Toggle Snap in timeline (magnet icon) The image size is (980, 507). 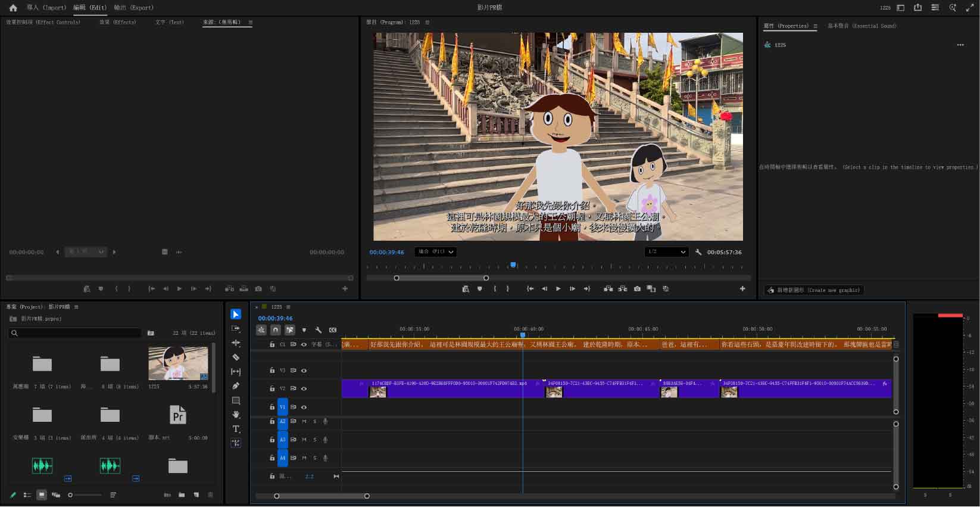[275, 329]
